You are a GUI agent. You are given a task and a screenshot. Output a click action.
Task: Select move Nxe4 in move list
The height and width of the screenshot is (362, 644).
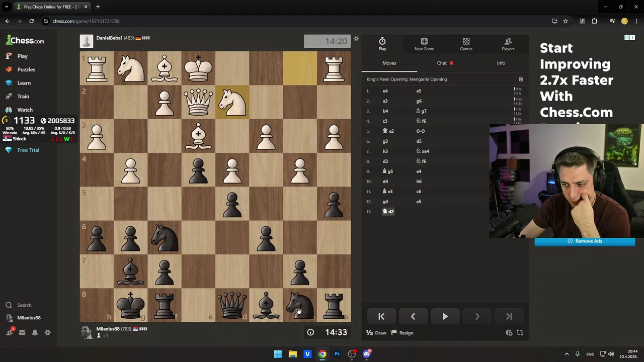pyautogui.click(x=423, y=151)
